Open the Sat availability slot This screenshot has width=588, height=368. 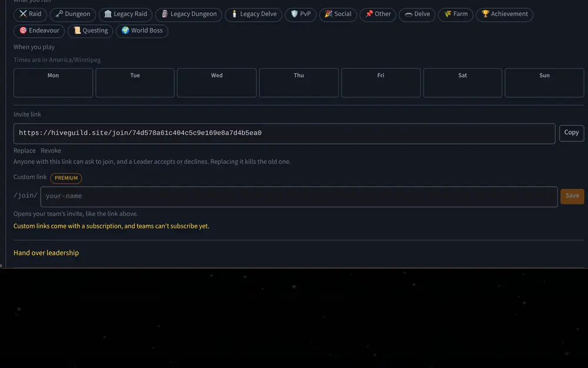click(463, 82)
